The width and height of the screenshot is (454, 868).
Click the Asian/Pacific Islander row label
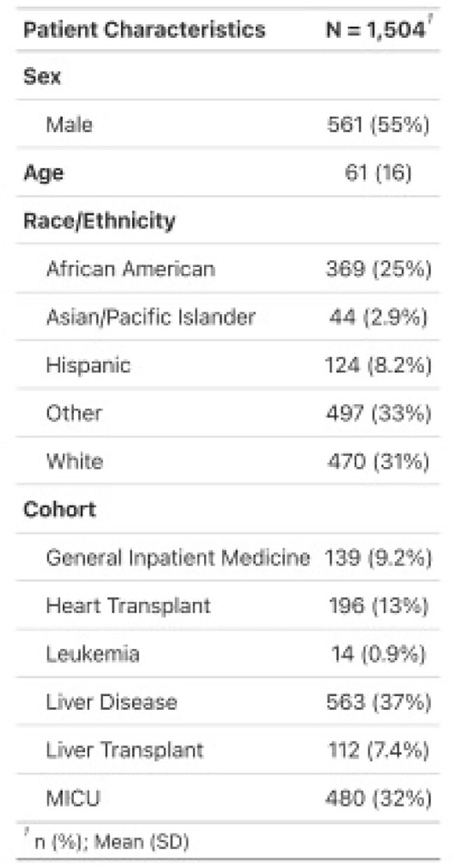[x=151, y=317]
